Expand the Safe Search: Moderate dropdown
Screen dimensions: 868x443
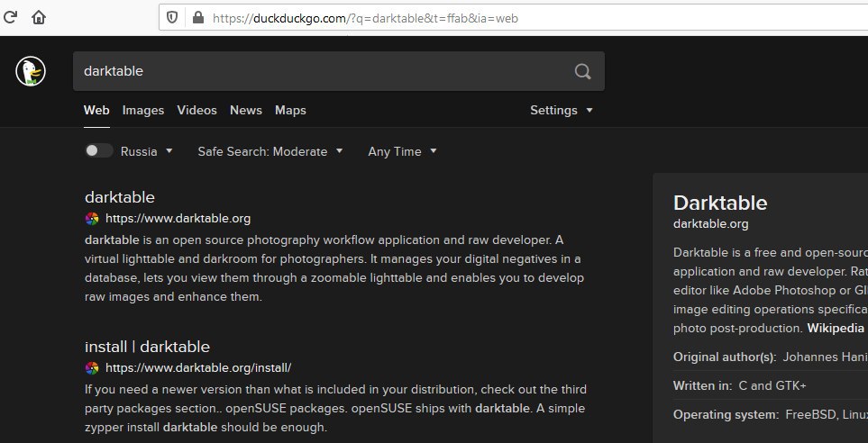pos(270,151)
